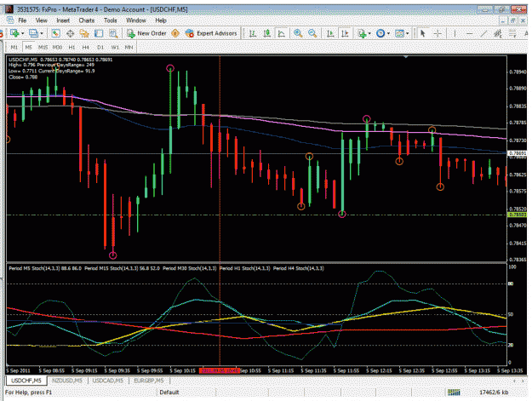Viewport: 532px width, 401px height.
Task: Switch to W1 timeframe
Action: [x=115, y=47]
